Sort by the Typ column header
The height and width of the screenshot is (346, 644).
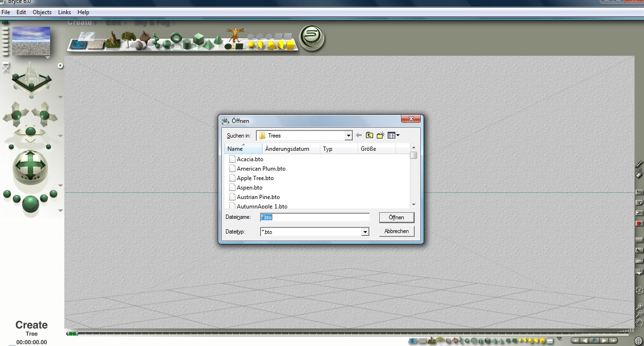(x=339, y=149)
